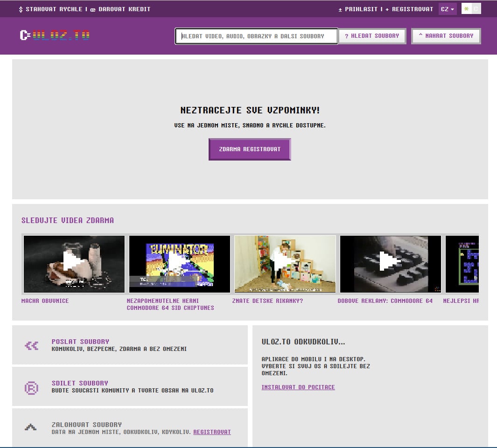Screen dimensions: 497x448
Task: Toggle dark theme with moon icon
Action: click(476, 9)
